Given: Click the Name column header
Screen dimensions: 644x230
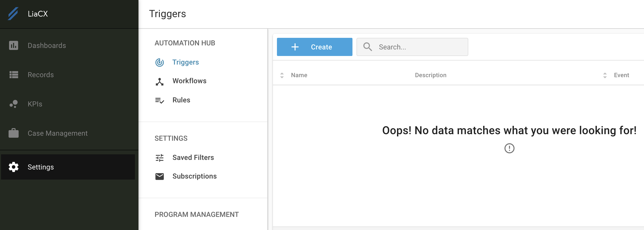Looking at the screenshot, I should (x=299, y=75).
